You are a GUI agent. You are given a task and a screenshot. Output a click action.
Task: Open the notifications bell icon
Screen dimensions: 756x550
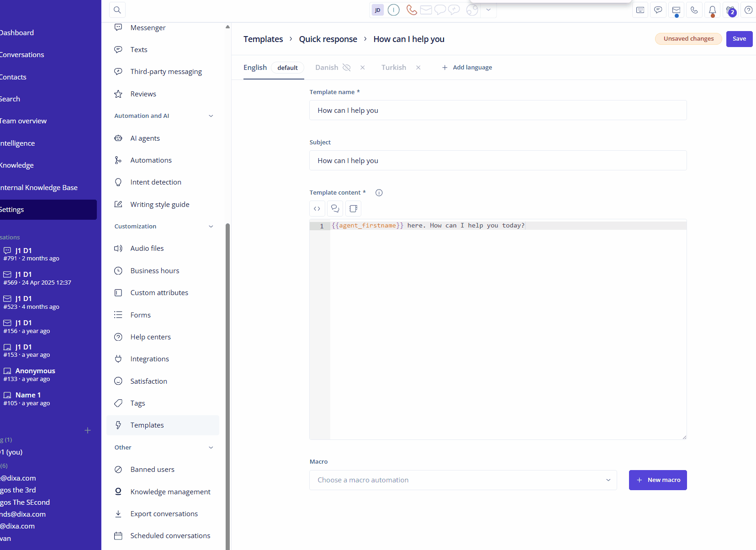click(x=713, y=10)
